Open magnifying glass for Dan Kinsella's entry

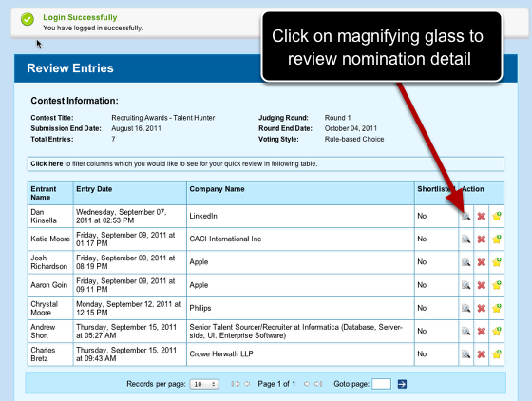click(465, 216)
